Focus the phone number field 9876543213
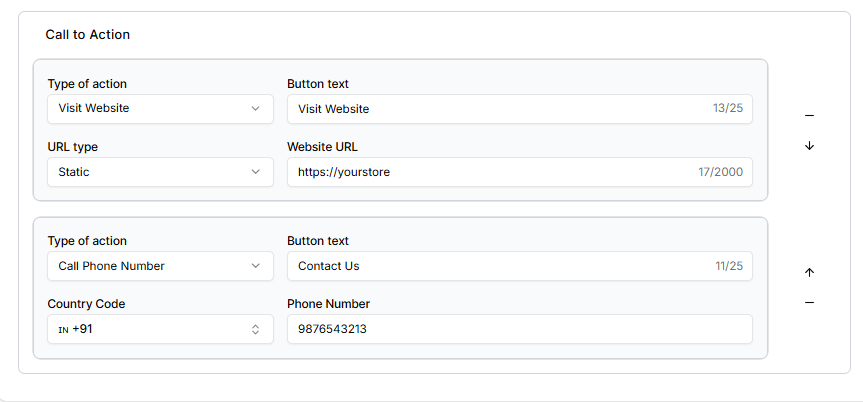This screenshot has width=863, height=402. [519, 329]
